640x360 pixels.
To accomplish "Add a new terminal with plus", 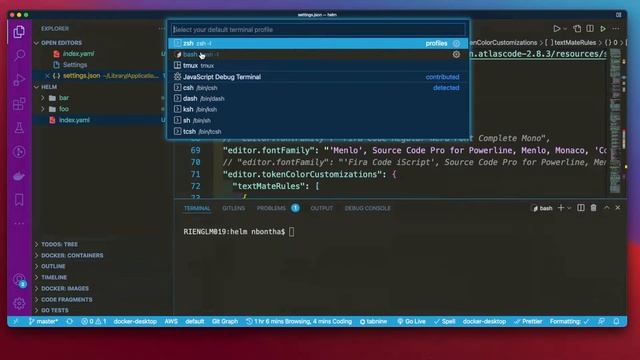I will (x=561, y=208).
